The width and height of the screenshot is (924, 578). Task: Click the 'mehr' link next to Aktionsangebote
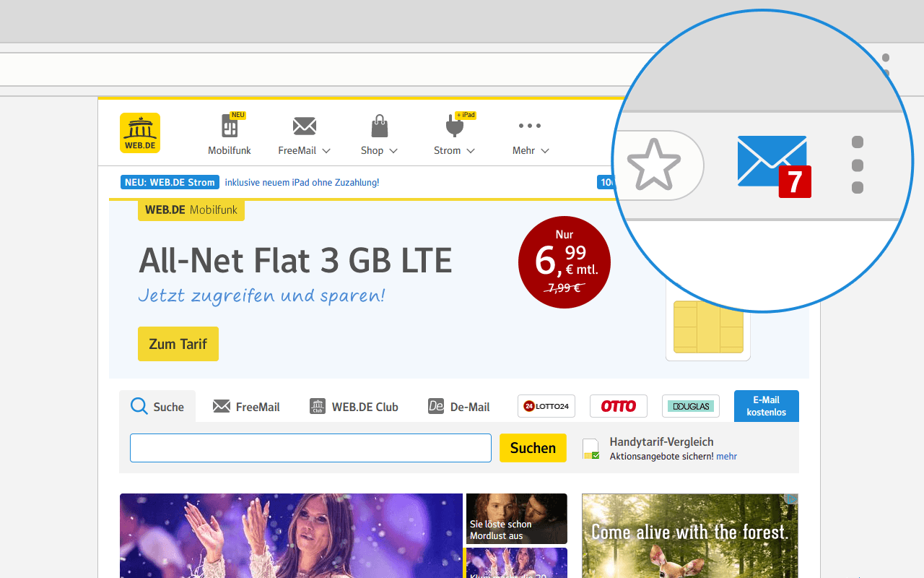click(x=727, y=457)
